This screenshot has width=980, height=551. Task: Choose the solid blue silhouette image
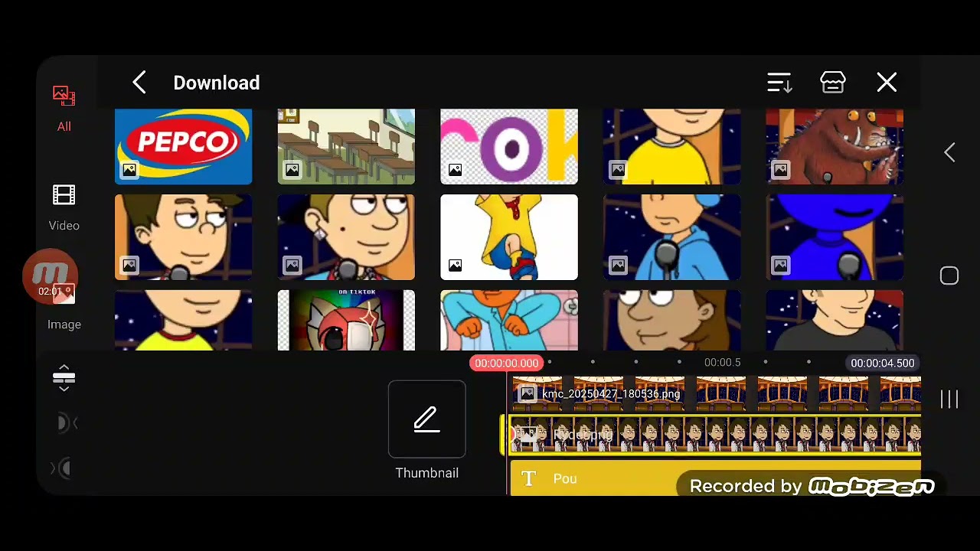tap(835, 237)
